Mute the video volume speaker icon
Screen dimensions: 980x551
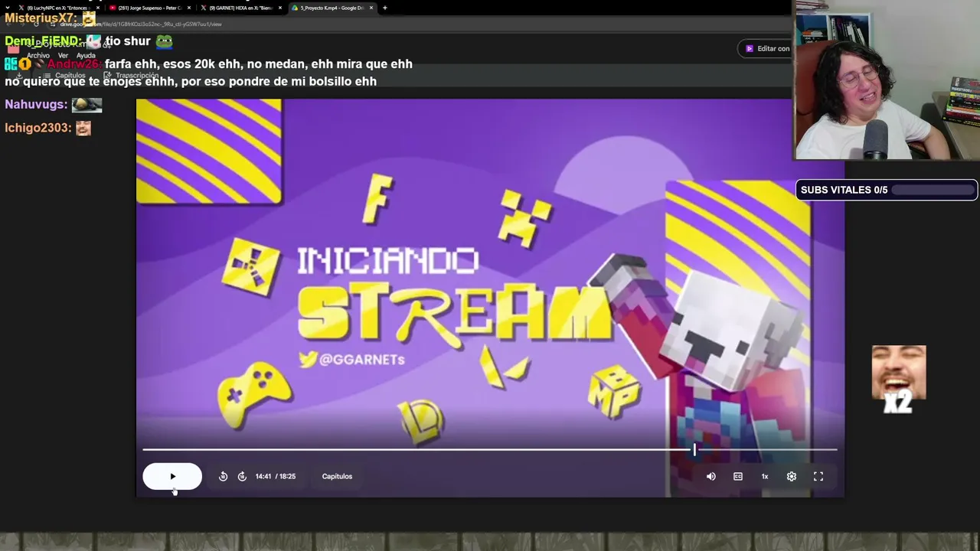coord(711,476)
